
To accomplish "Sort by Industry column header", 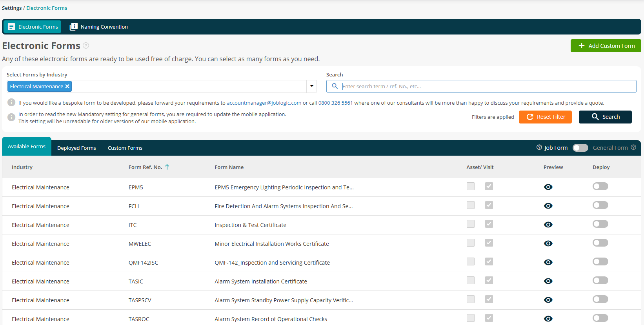I will (x=22, y=167).
